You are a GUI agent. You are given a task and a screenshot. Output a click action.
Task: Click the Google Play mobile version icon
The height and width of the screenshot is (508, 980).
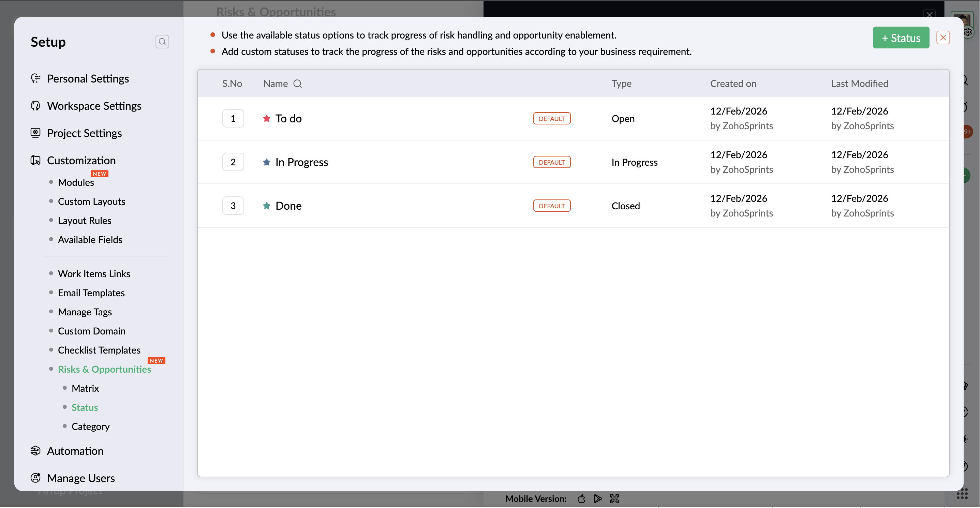pos(598,498)
